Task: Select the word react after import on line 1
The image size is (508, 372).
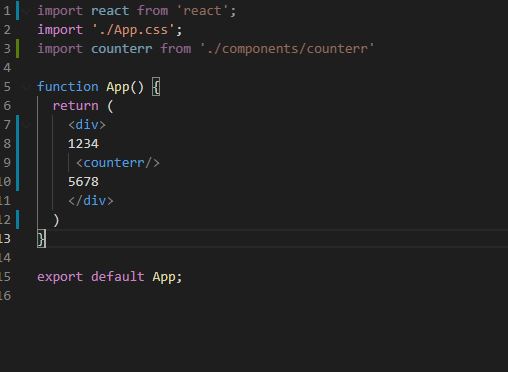Action: [x=110, y=11]
